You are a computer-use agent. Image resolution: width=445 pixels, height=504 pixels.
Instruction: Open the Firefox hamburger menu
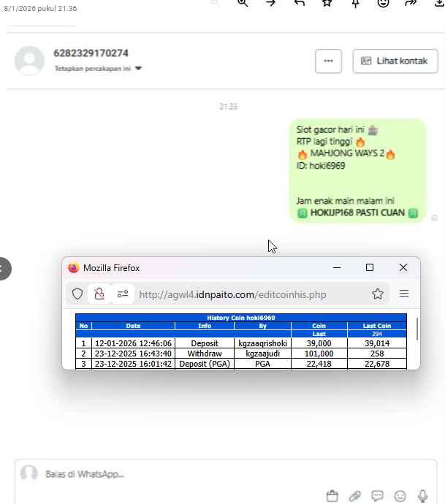click(404, 294)
